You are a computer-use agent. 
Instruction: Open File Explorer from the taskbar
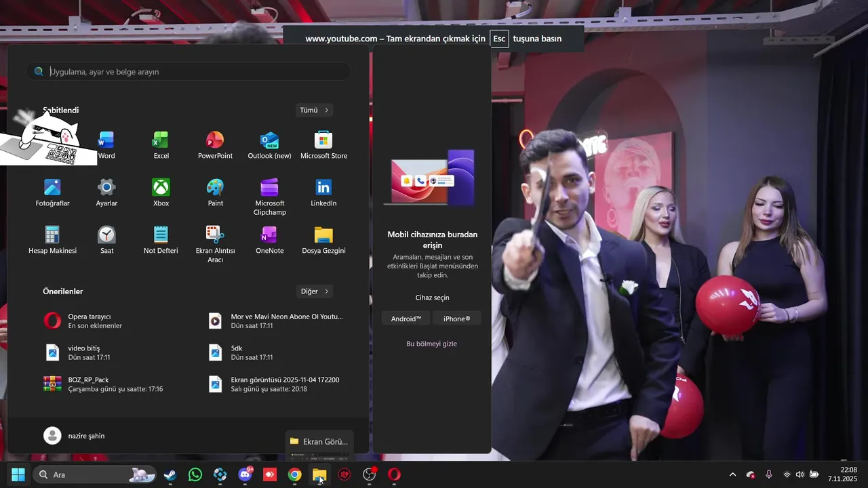tap(319, 474)
